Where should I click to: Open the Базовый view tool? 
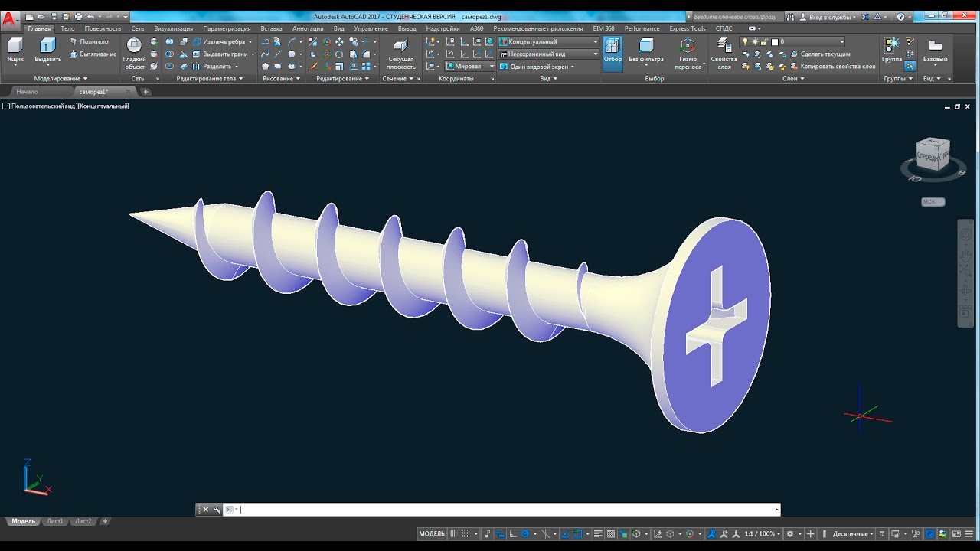pos(935,52)
